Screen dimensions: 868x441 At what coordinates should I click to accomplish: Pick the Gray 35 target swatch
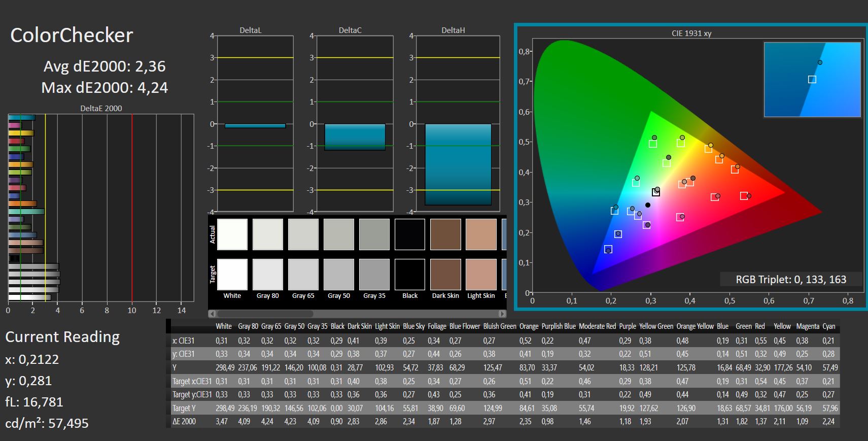[x=374, y=274]
